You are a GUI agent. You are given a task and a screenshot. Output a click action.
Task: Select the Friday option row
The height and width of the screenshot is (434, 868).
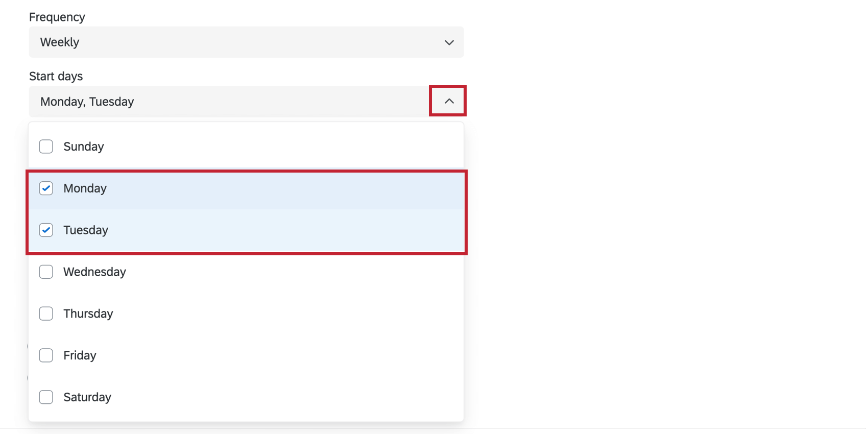204,355
